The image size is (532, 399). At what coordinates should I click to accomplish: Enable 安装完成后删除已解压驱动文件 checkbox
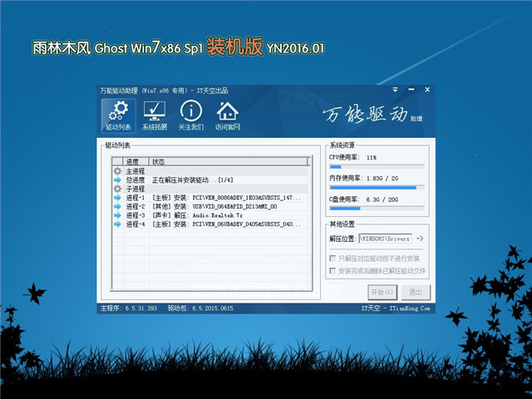332,271
